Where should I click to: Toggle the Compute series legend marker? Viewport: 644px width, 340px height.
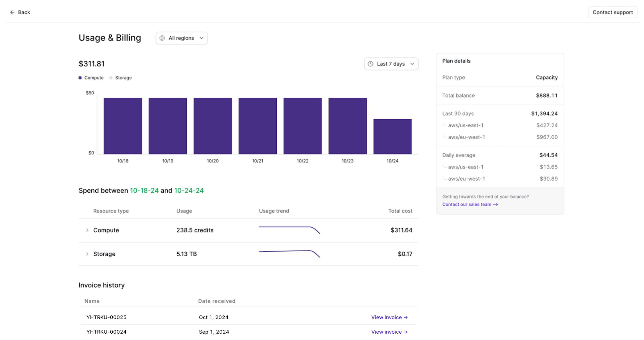[80, 78]
